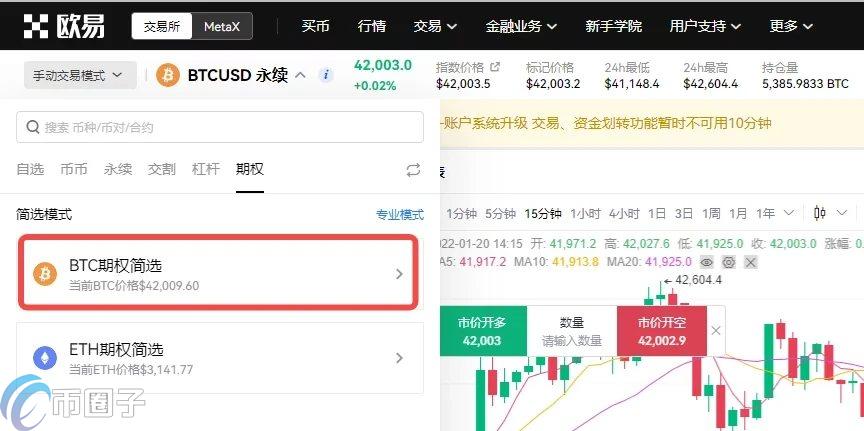Viewport: 864px width, 431px height.
Task: Close the quick order panel X
Action: pos(716,331)
